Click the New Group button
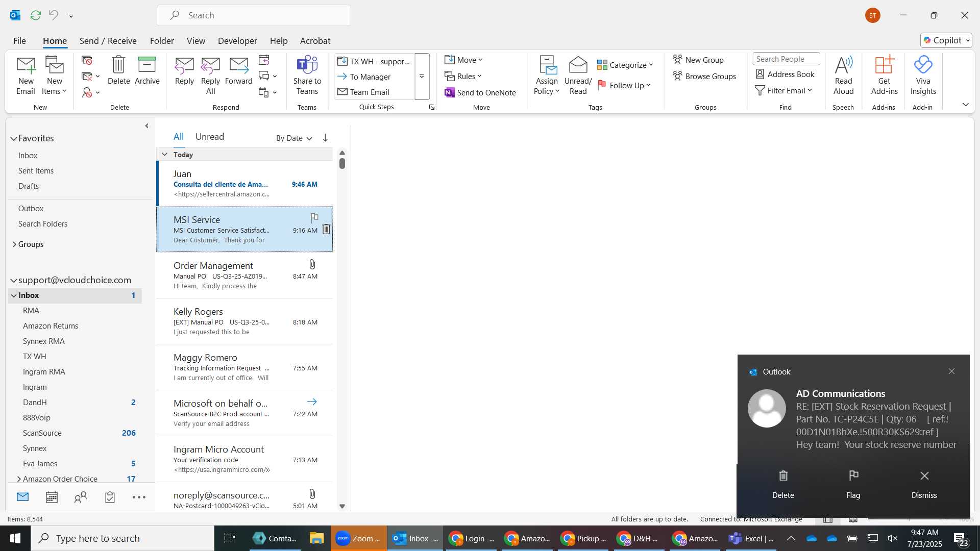Image resolution: width=980 pixels, height=551 pixels. (x=698, y=60)
